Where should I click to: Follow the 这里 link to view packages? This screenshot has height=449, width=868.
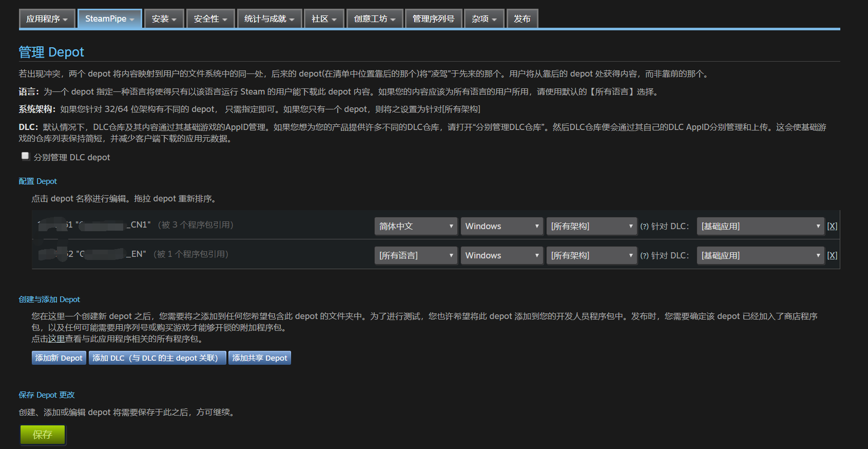[56, 339]
